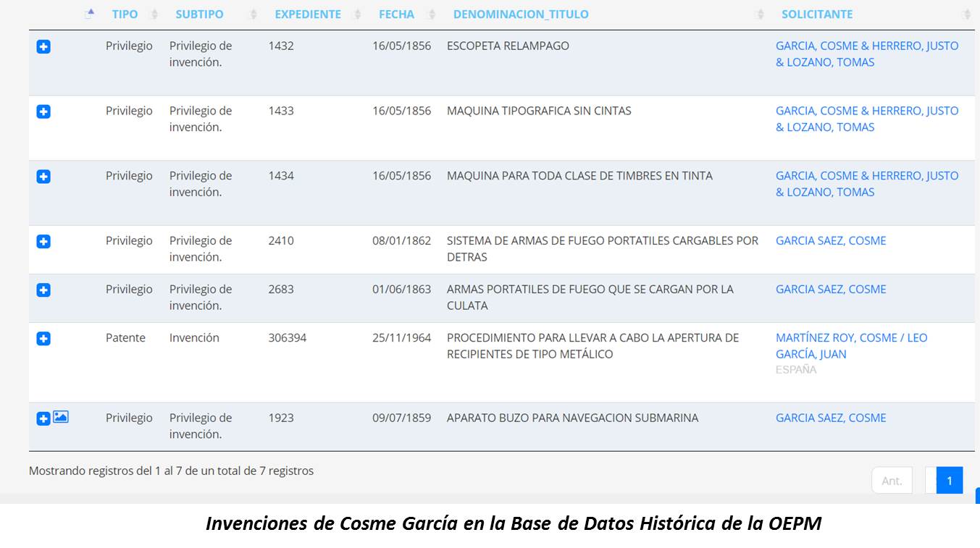The image size is (980, 548).
Task: Sort table by EXPEDIENTE column
Action: tap(308, 14)
